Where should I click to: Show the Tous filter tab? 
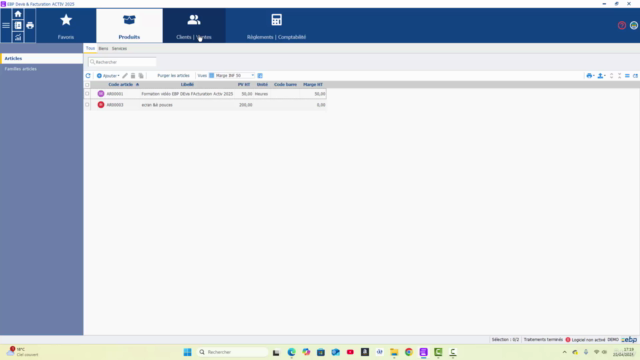(90, 48)
